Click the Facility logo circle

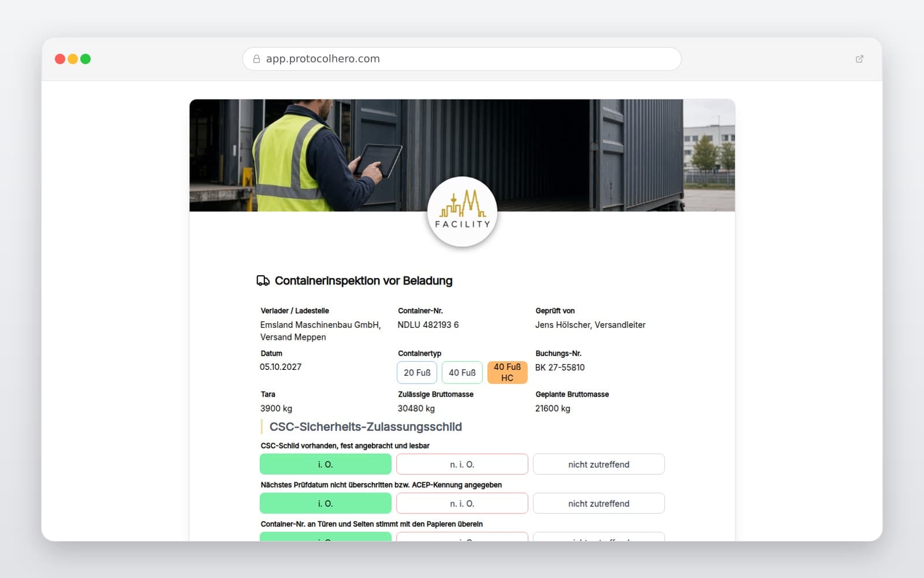pos(462,212)
